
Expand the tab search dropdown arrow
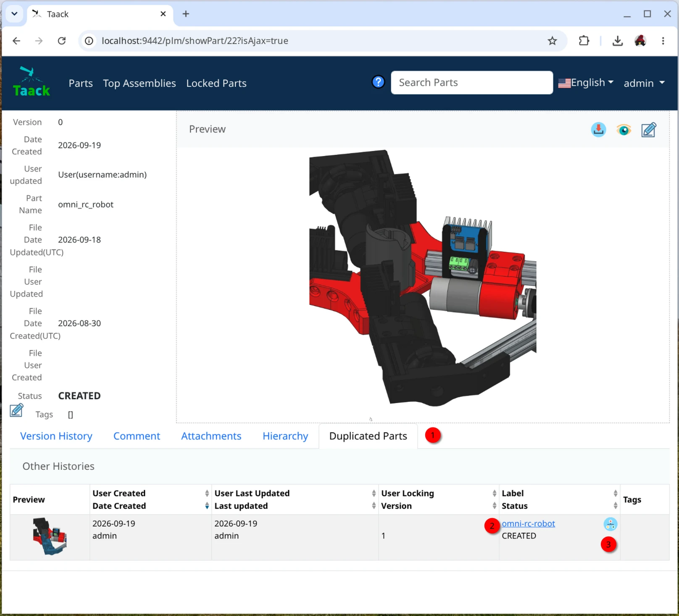click(x=14, y=14)
